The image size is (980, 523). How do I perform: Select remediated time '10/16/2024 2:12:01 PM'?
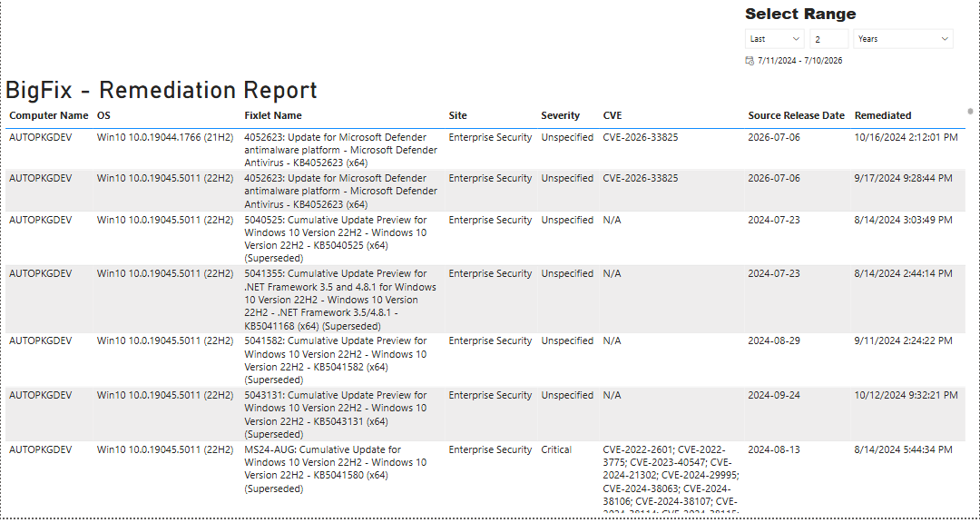point(906,137)
